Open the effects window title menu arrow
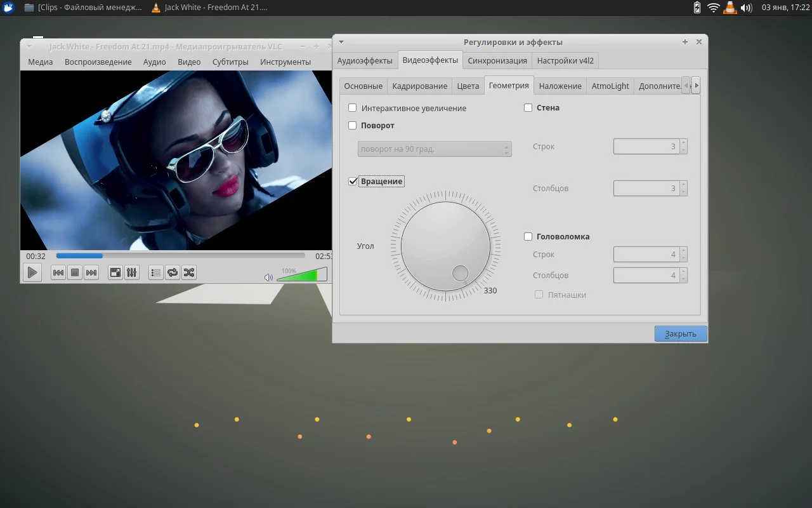The height and width of the screenshot is (508, 812). [x=341, y=42]
